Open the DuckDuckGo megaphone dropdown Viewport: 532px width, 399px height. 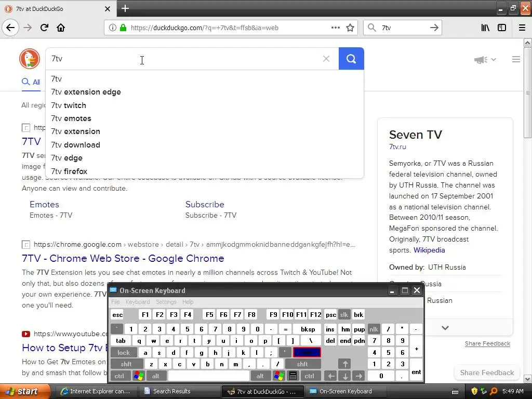coord(485,60)
